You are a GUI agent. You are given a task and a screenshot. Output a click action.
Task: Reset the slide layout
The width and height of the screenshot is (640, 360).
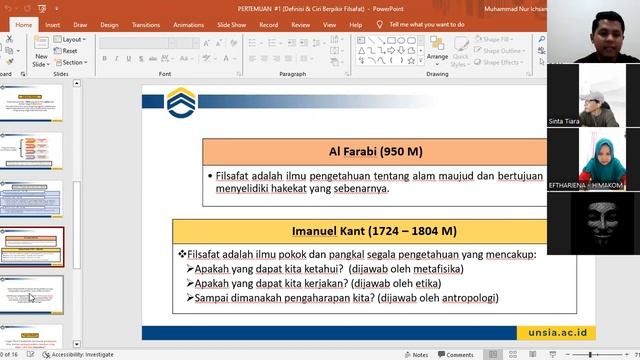pos(65,51)
